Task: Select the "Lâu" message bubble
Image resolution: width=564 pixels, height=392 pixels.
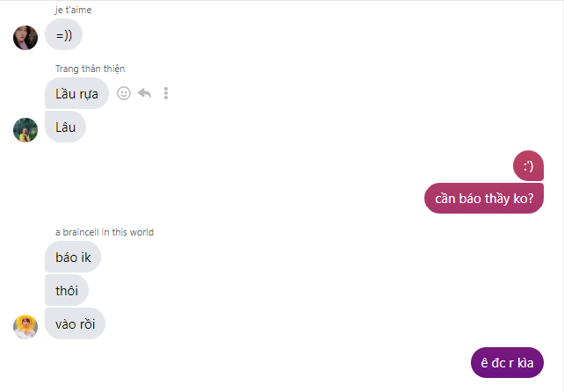Action: tap(66, 127)
